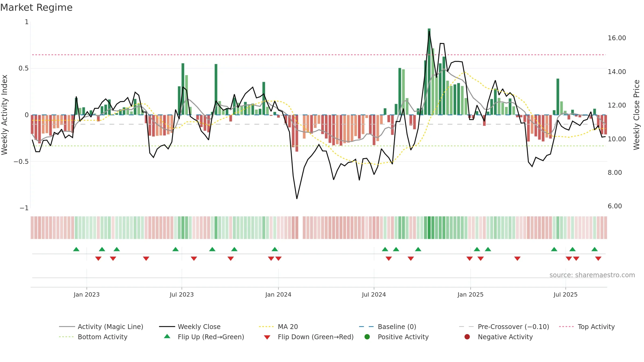Image resolution: width=644 pixels, height=362 pixels.
Task: Toggle Top Activity legend entry
Action: (x=587, y=327)
